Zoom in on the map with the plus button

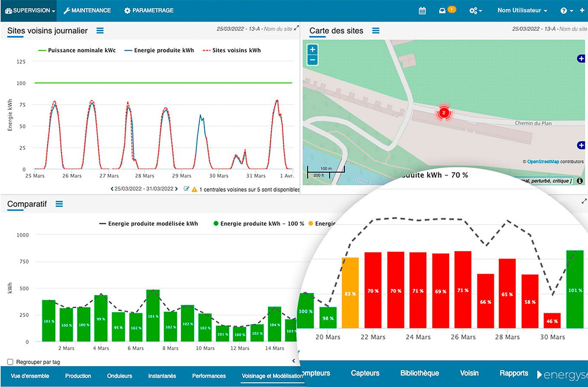312,49
